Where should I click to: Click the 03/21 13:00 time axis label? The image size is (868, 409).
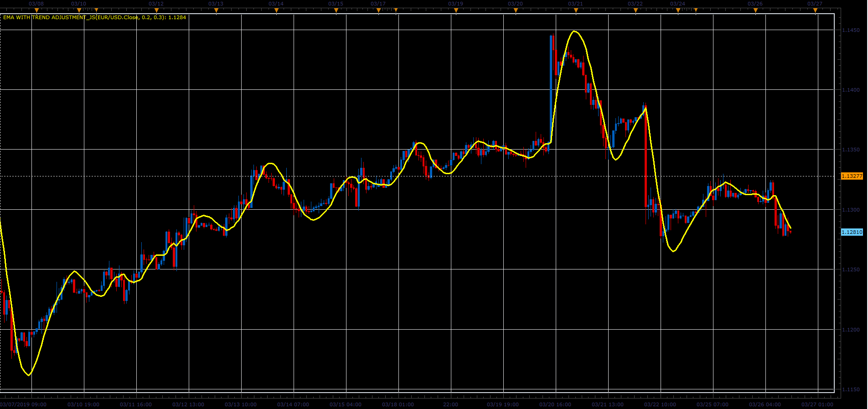tap(608, 404)
